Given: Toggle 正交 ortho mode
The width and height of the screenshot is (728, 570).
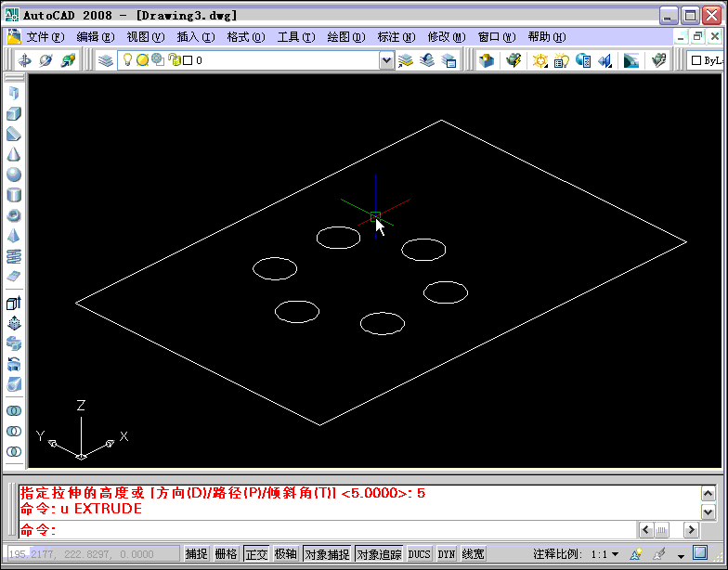Looking at the screenshot, I should (256, 553).
